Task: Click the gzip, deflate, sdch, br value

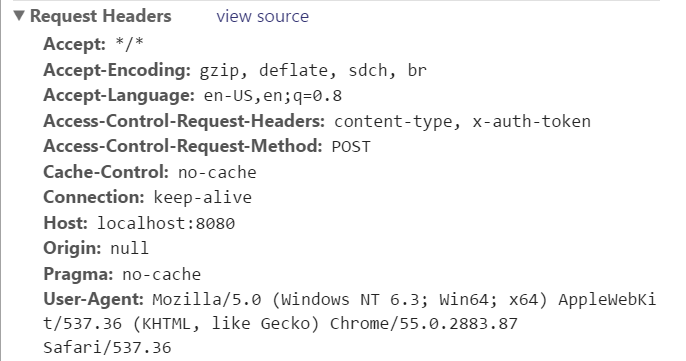Action: [313, 70]
